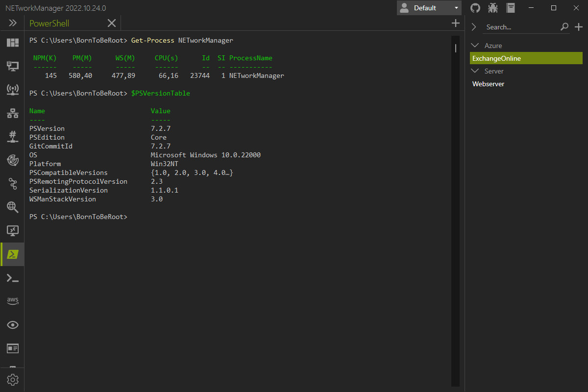The width and height of the screenshot is (588, 392).
Task: Click the bug report icon
Action: 493,8
